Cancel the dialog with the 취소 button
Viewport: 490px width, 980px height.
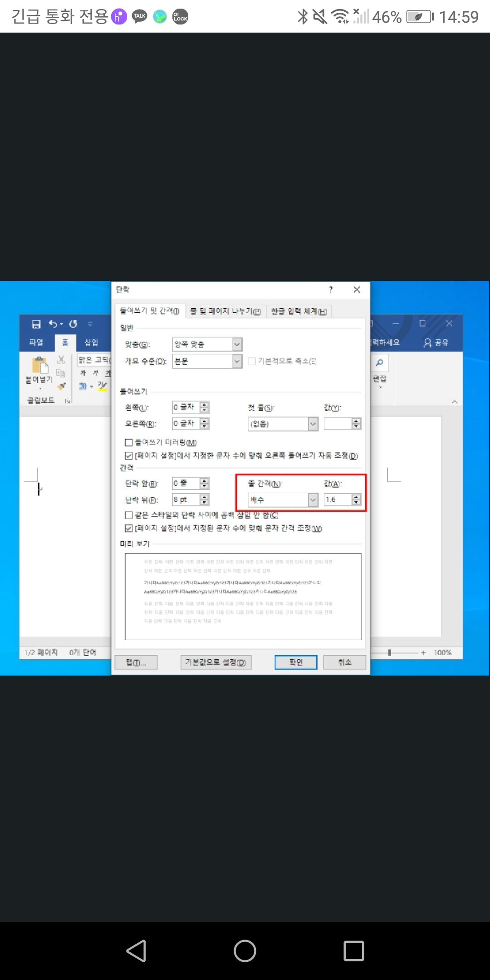pos(344,662)
